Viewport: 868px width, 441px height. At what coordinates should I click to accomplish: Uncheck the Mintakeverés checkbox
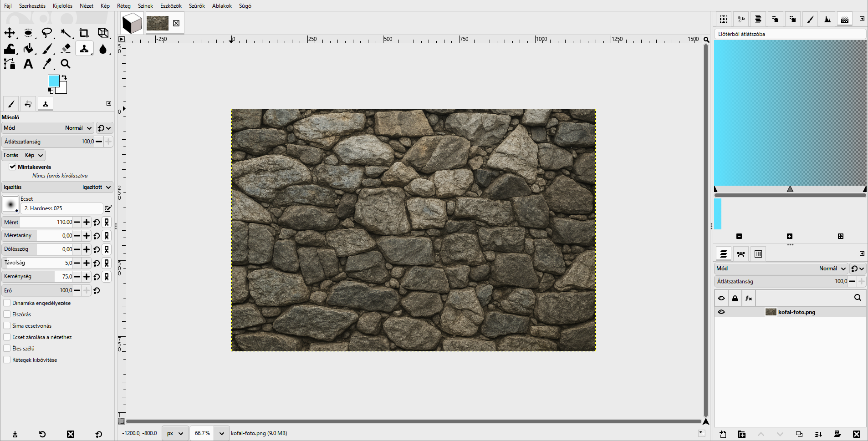12,167
